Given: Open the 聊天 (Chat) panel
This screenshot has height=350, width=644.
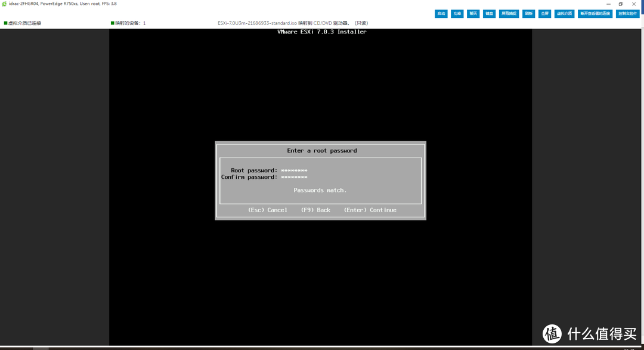Looking at the screenshot, I should coord(473,14).
